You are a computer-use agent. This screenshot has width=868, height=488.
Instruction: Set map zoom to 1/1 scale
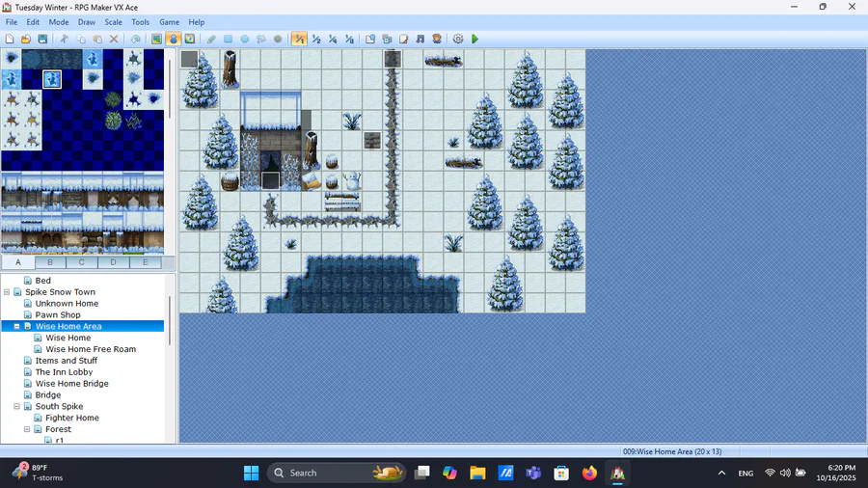pos(300,39)
